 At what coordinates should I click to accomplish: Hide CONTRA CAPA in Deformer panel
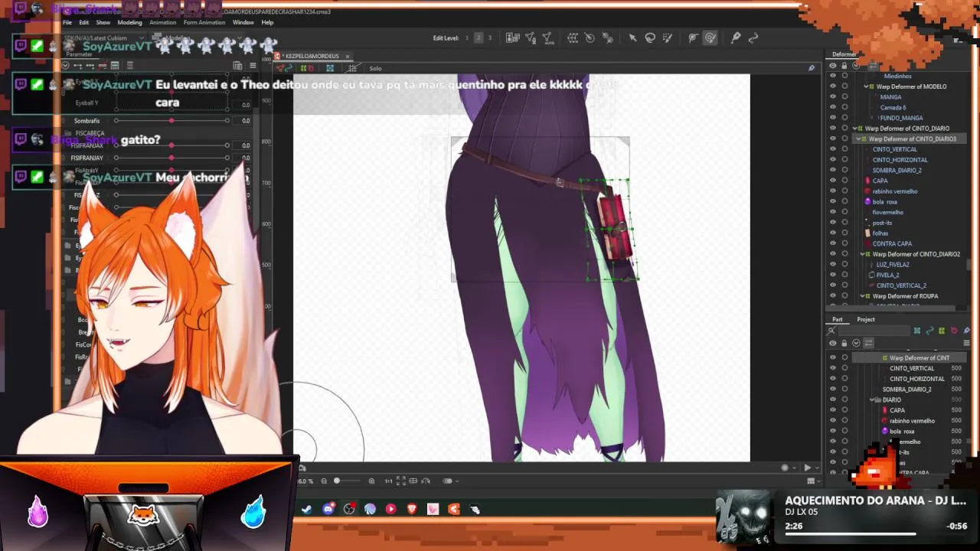(833, 243)
